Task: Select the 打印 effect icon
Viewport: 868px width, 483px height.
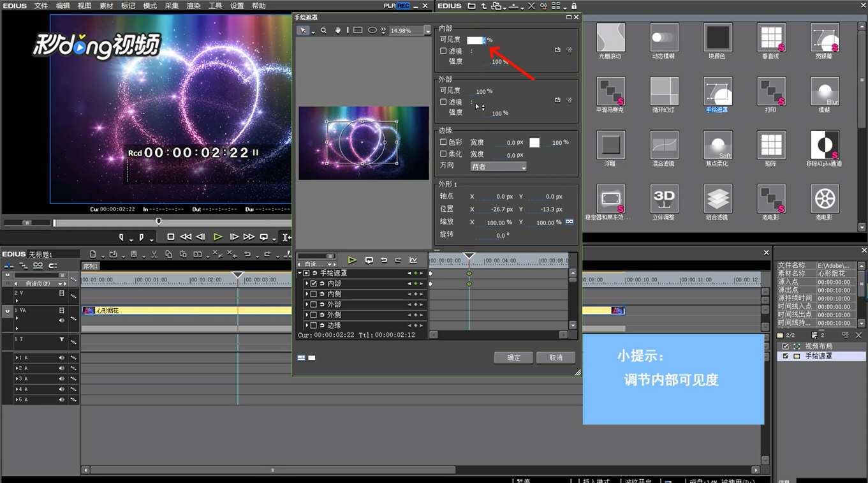Action: coord(771,91)
